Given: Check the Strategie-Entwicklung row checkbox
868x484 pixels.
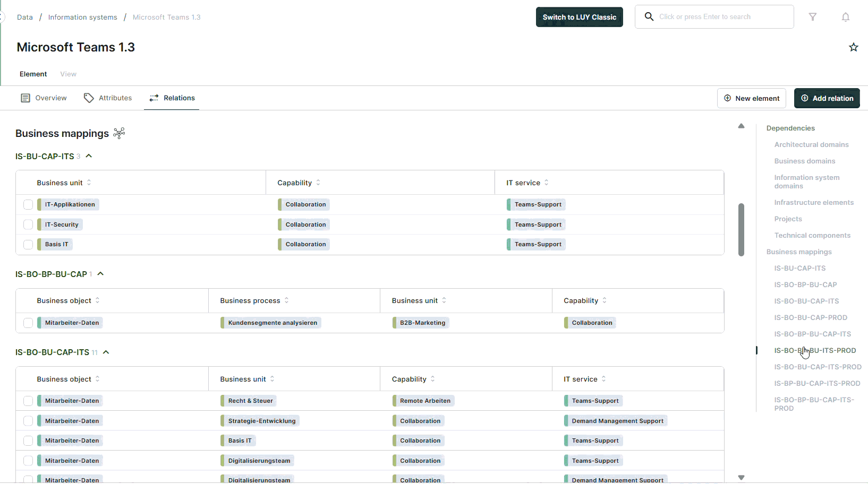Looking at the screenshot, I should [x=28, y=421].
